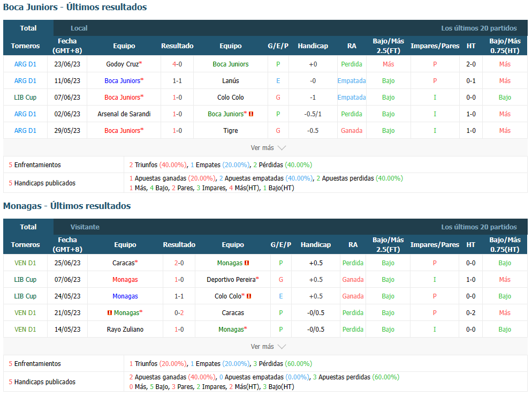Click the red card icon beside Boca Juniors vs Arsenal
This screenshot has width=532, height=396.
(x=251, y=114)
